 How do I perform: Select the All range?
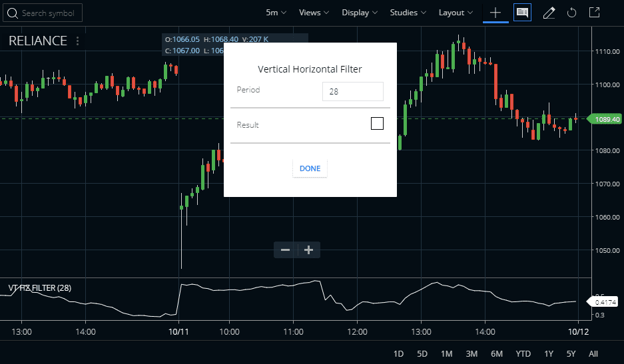pos(593,353)
